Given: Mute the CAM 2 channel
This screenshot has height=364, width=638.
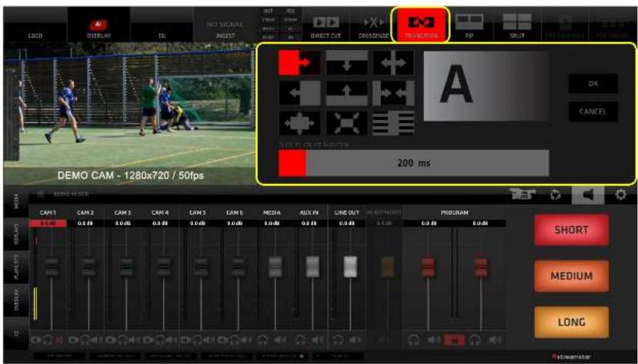Looking at the screenshot, I should click(x=97, y=339).
